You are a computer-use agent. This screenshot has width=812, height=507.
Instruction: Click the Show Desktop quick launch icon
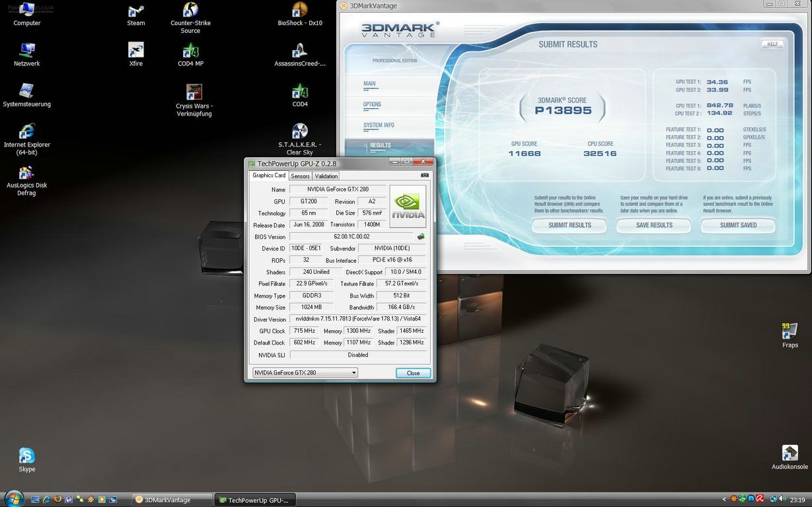(35, 499)
